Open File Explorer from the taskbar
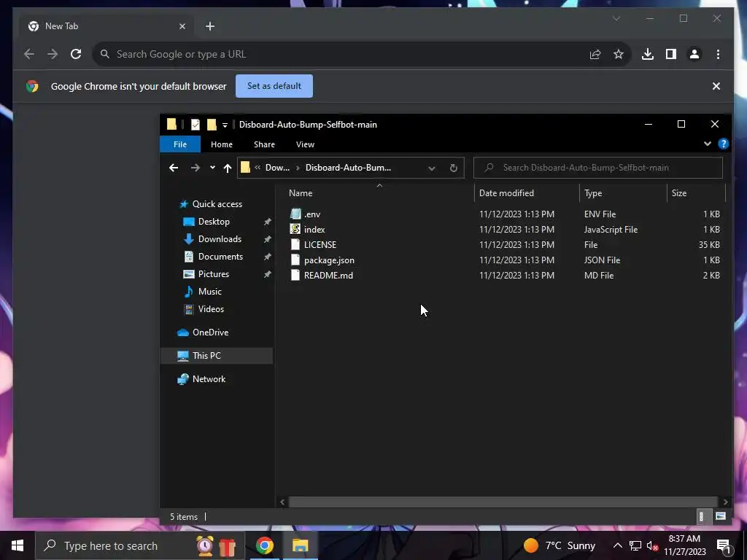Screen dimensions: 747x560 tap(300, 545)
